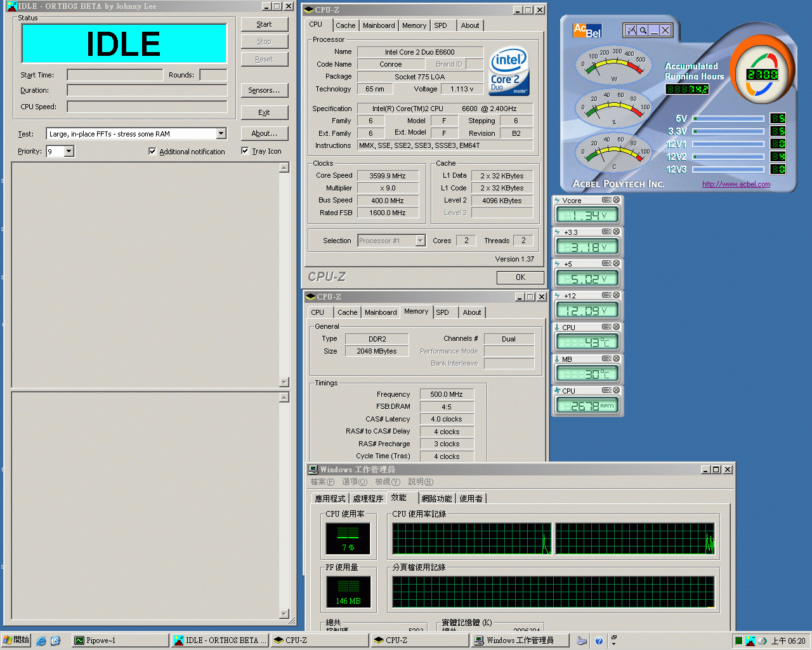This screenshot has height=650, width=812.
Task: Open the 檔案 menu in Task Manager
Action: (x=322, y=482)
